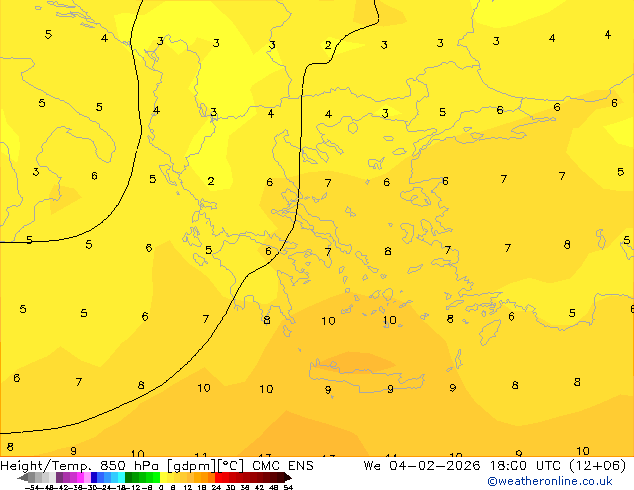634x490 pixels.
Task: Click the "18:00 UTC" time text
Action: click(528, 466)
